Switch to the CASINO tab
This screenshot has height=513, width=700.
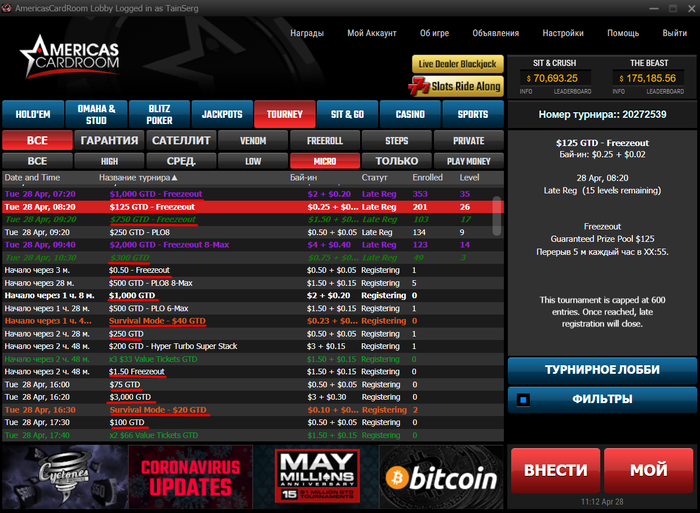pyautogui.click(x=410, y=114)
